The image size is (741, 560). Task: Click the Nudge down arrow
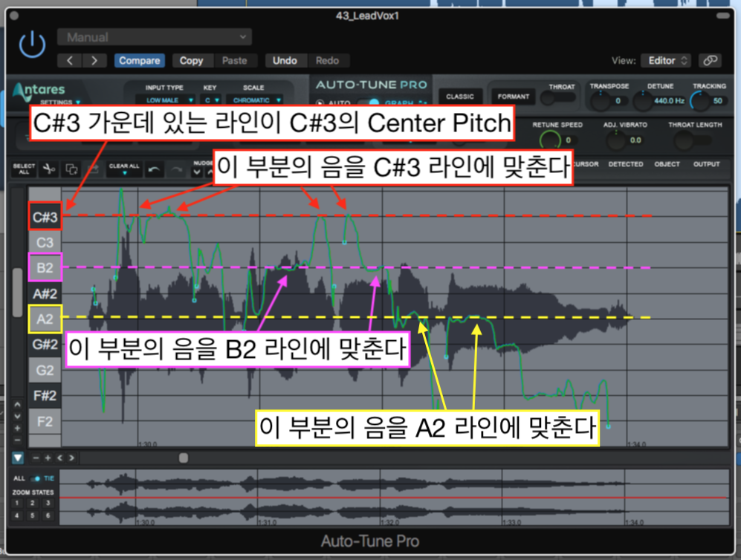pos(197,172)
